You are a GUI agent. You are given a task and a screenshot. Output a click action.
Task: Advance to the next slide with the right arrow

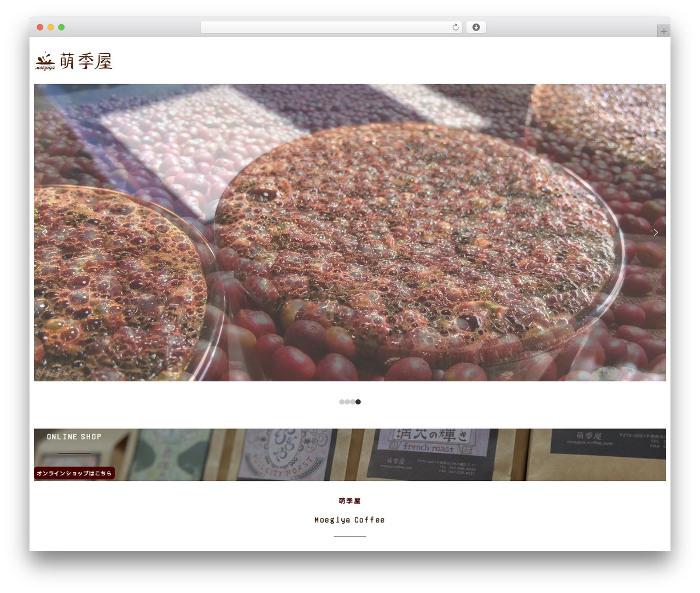coord(655,232)
